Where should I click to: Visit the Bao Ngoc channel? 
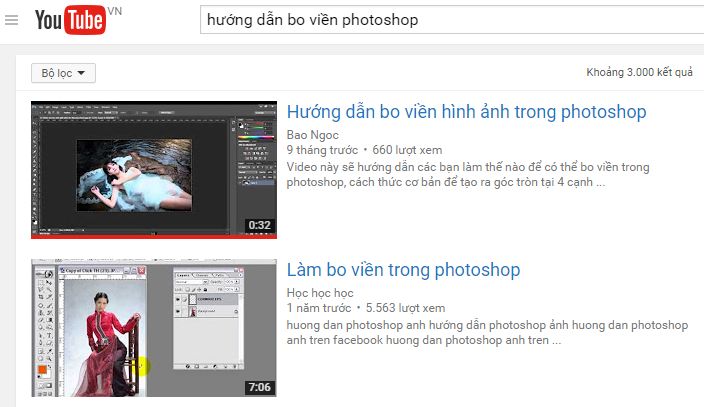(x=312, y=134)
